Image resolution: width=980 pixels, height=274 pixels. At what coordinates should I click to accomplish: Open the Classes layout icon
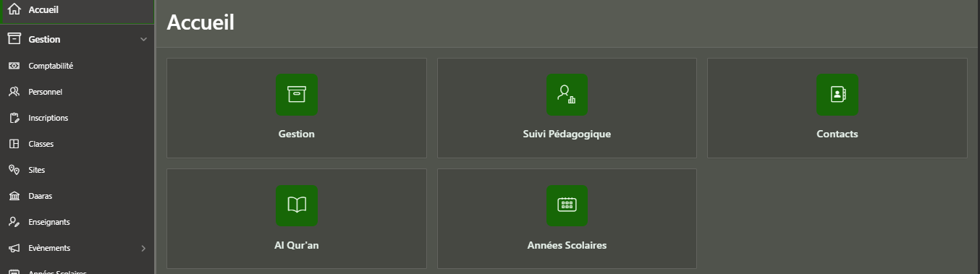pyautogui.click(x=14, y=144)
